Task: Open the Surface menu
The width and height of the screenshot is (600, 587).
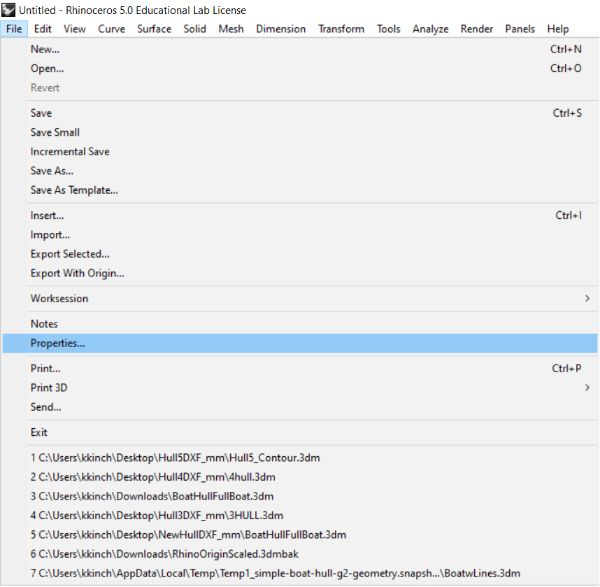Action: click(154, 29)
